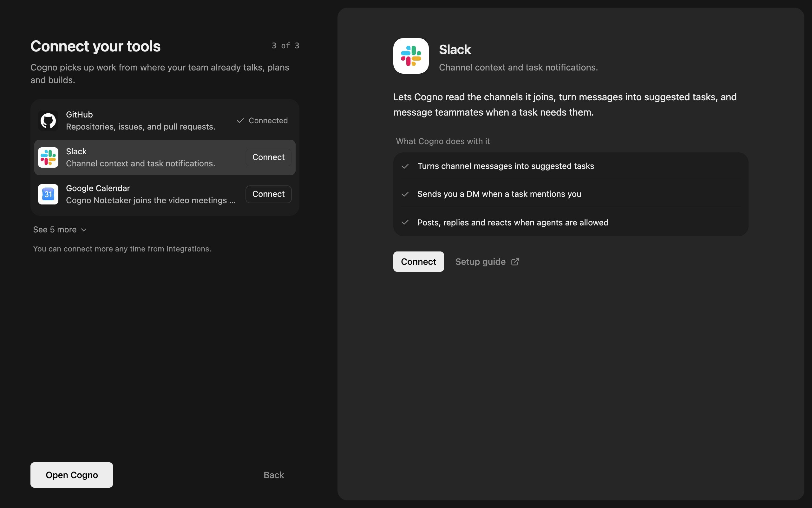Select the Slack row title in list

76,151
